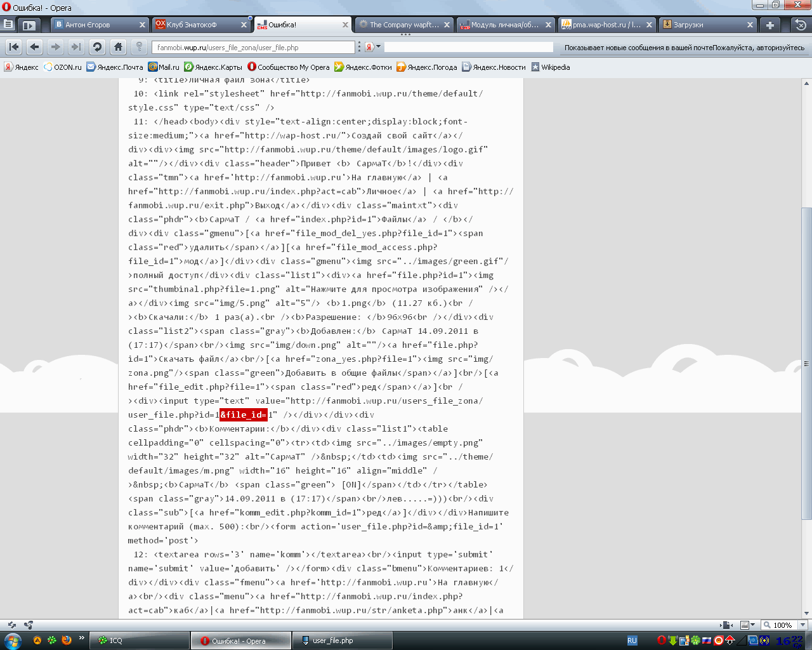Click the Opera icon in system tray
Viewport: 812px width, 650px height.
[661, 640]
